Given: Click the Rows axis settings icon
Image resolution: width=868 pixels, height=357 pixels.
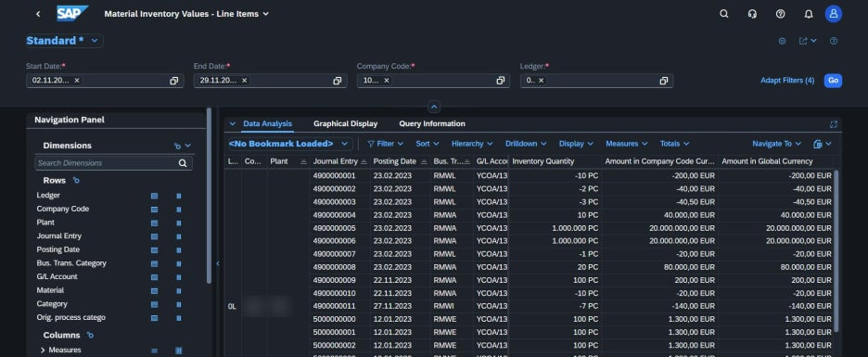Looking at the screenshot, I should pyautogui.click(x=76, y=181).
